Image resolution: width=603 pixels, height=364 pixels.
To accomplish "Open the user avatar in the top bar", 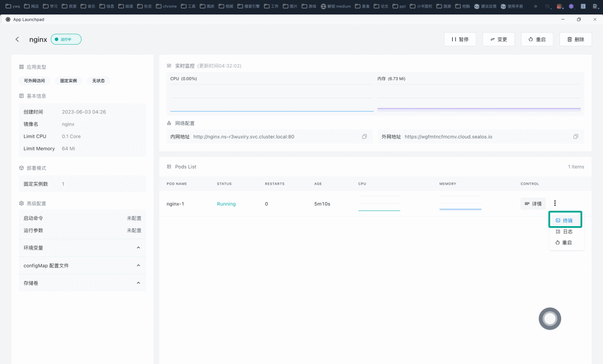I will 559,6.
